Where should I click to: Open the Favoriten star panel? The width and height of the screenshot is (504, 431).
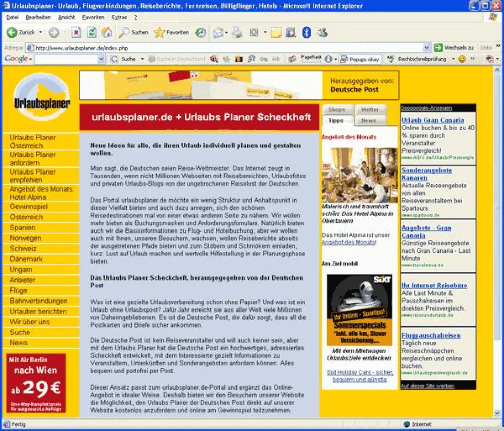172,33
